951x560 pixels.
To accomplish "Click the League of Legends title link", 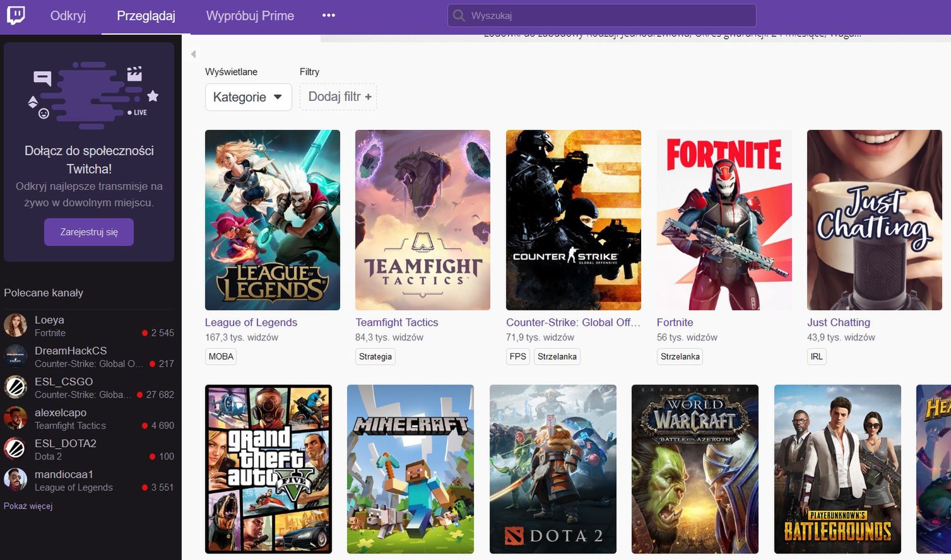I will 251,322.
